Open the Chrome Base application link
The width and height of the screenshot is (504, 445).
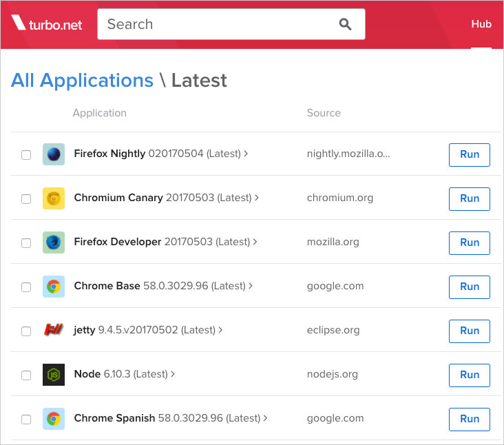107,286
